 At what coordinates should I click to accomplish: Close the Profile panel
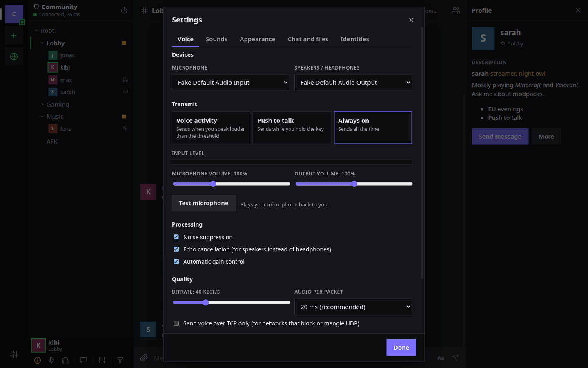(578, 11)
